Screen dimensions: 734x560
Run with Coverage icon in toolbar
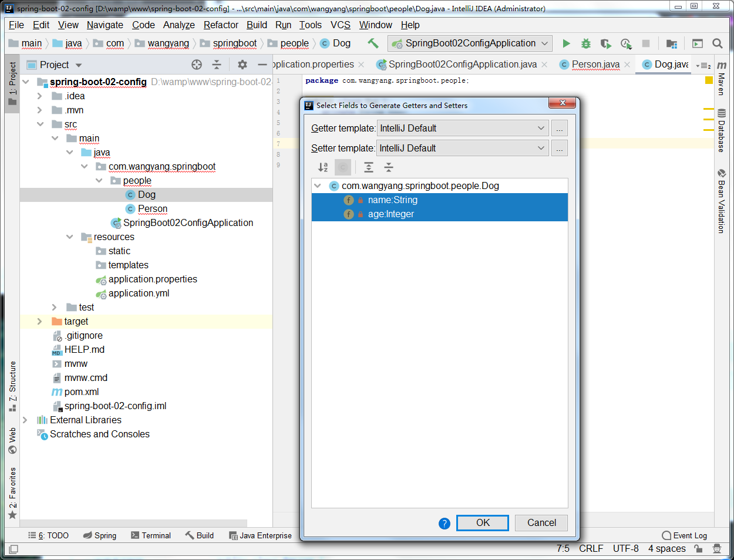[606, 43]
